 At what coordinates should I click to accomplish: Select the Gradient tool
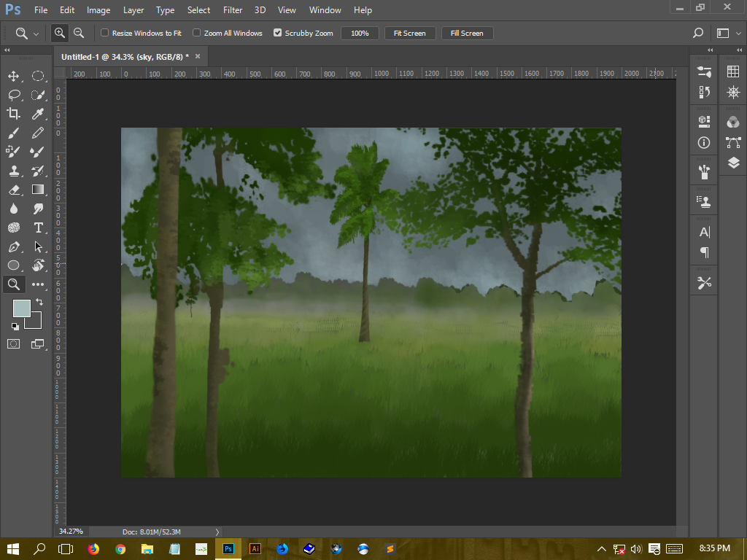(38, 190)
